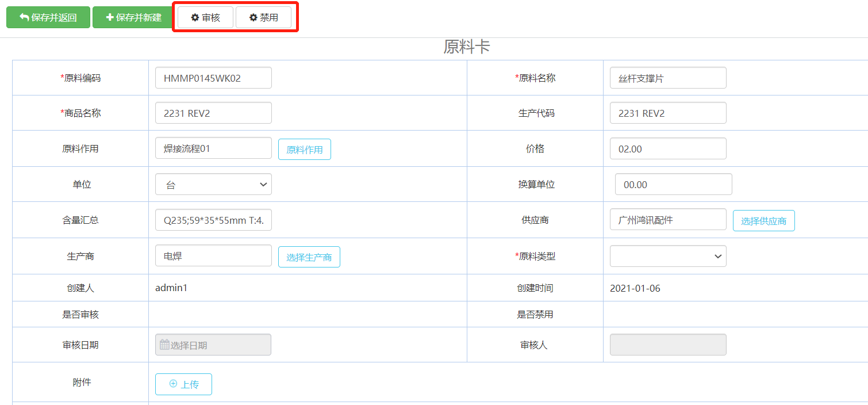Click the 保存并返回 button
Screen dimensions: 868x405
pos(48,17)
